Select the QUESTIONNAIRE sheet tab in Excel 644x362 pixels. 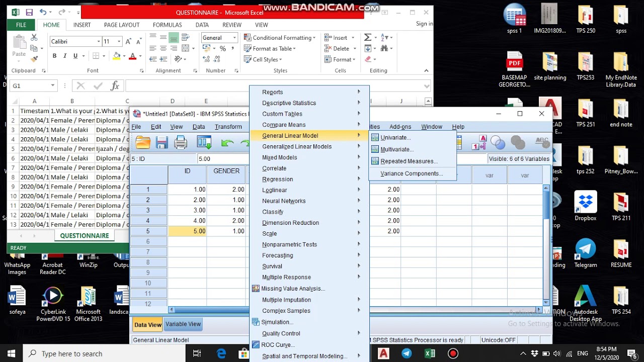click(85, 236)
